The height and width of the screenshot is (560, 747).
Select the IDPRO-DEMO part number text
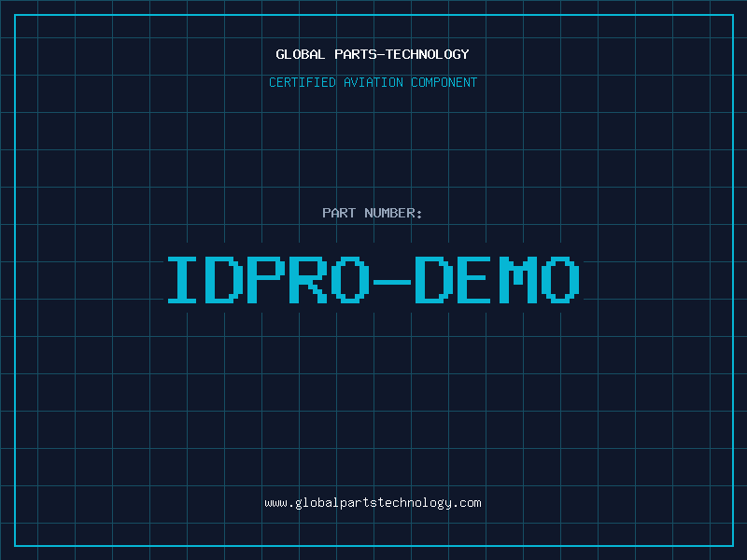pos(373,279)
